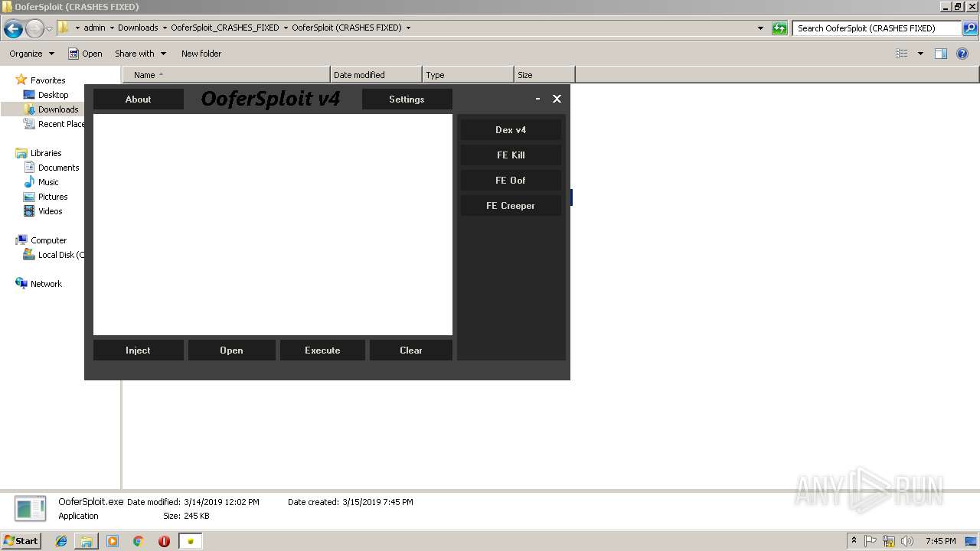This screenshot has height=551, width=980.
Task: Open the Organize menu
Action: (32, 54)
